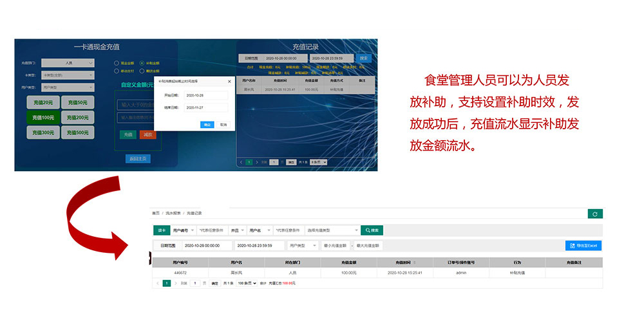Viewport: 644px width, 321px height.
Task: Click the blue 确定 button in dialog
Action: (x=207, y=125)
